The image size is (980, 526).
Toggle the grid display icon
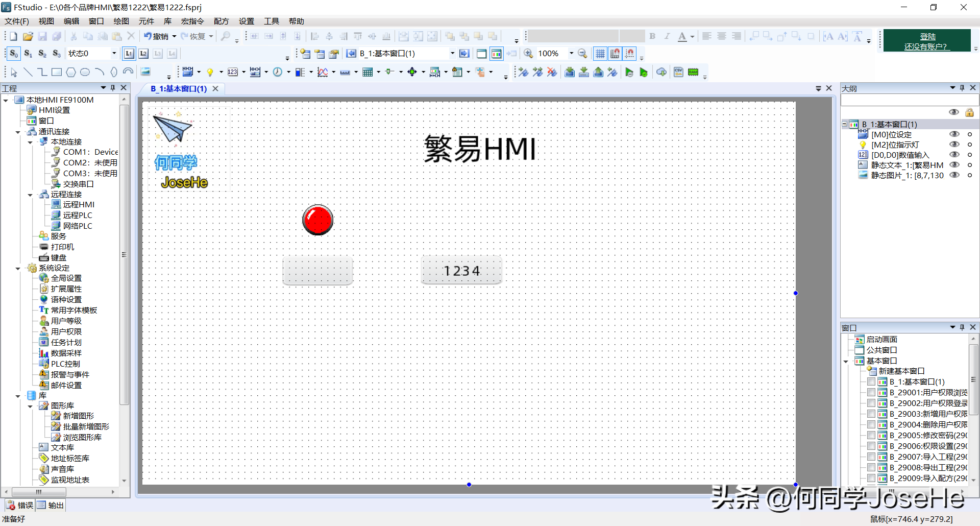click(x=600, y=54)
